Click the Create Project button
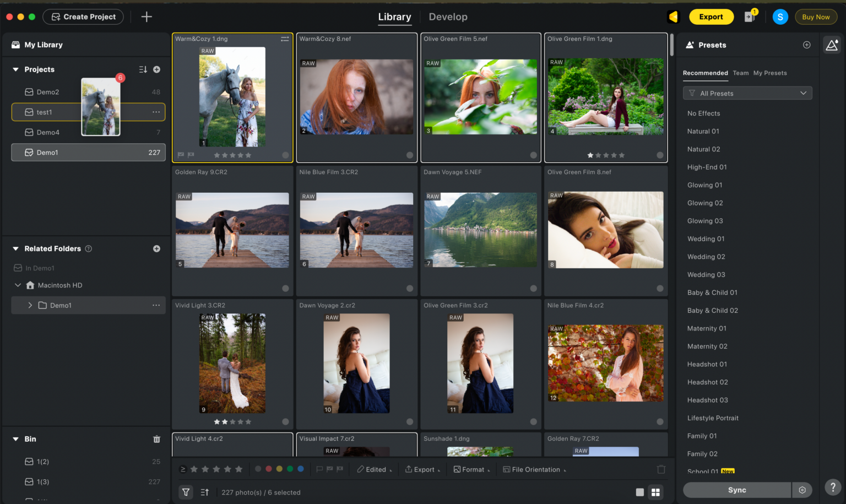This screenshot has height=504, width=846. pos(83,17)
